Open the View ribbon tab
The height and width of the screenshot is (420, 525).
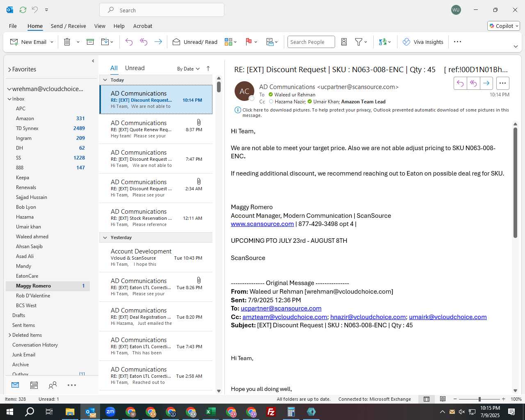100,26
